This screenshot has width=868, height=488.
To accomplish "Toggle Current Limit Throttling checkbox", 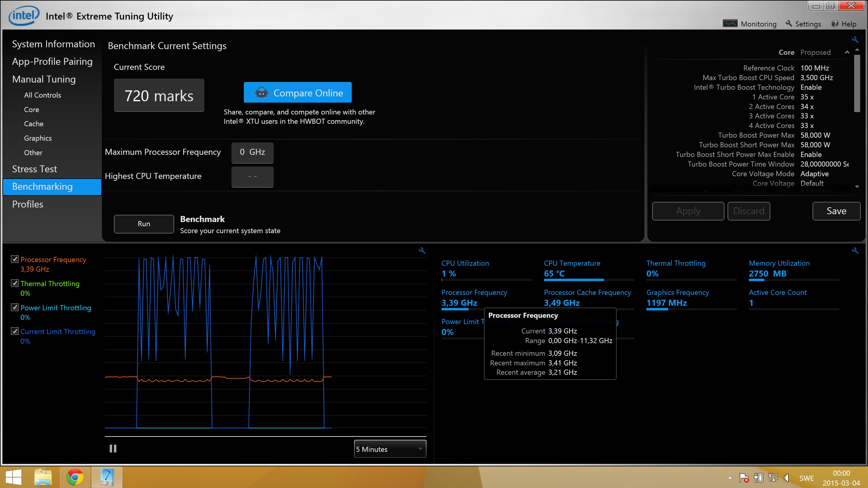I will [14, 331].
